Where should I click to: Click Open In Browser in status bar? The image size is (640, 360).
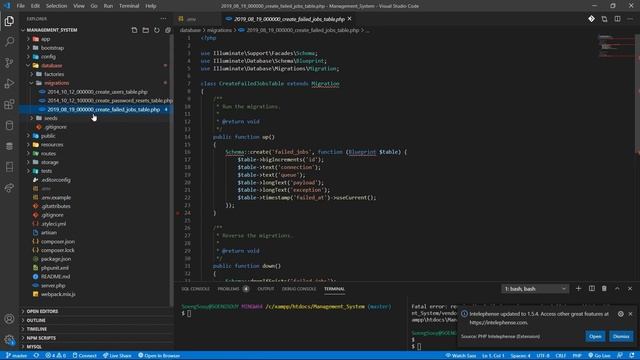tap(159, 356)
